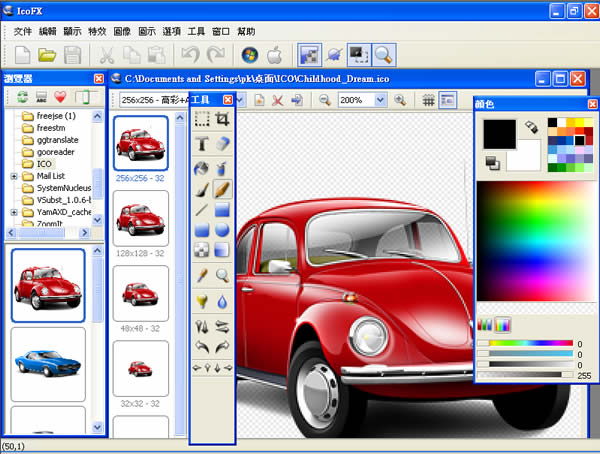Pick the Eraser tool
This screenshot has width=600, height=454.
click(223, 144)
